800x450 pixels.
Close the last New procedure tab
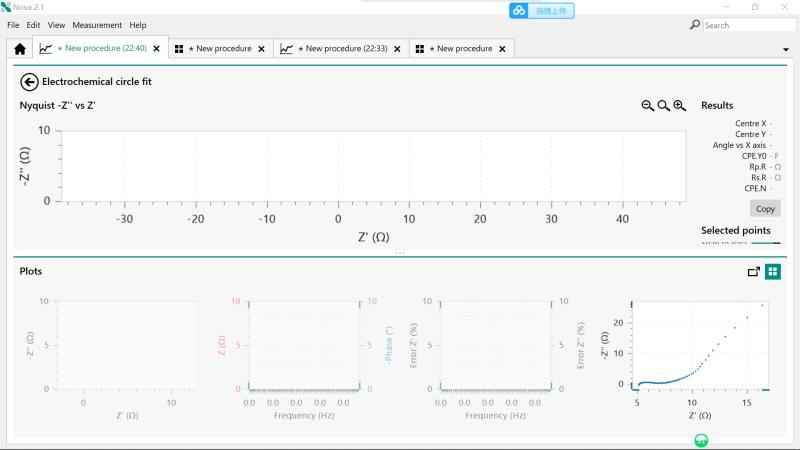click(x=502, y=49)
